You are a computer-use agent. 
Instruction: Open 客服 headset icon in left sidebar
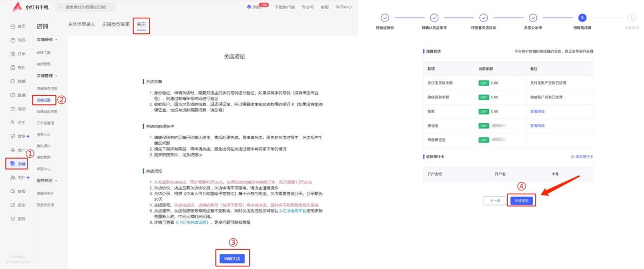13,192
